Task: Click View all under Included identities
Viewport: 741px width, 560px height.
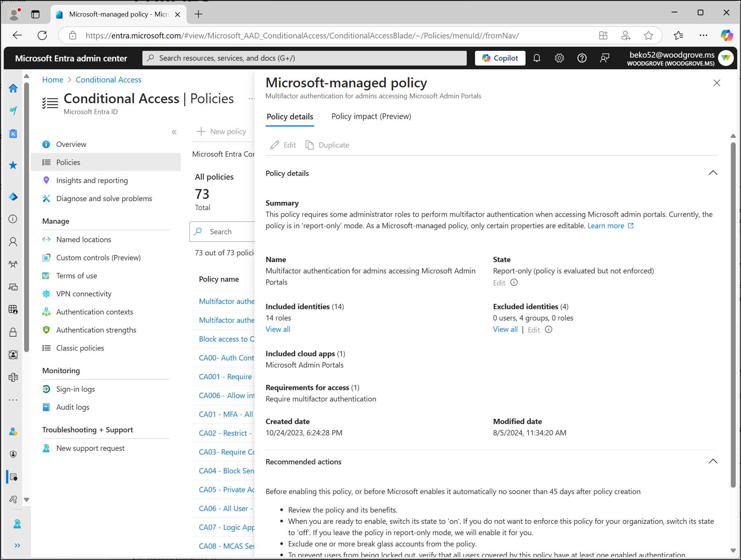Action: point(278,329)
